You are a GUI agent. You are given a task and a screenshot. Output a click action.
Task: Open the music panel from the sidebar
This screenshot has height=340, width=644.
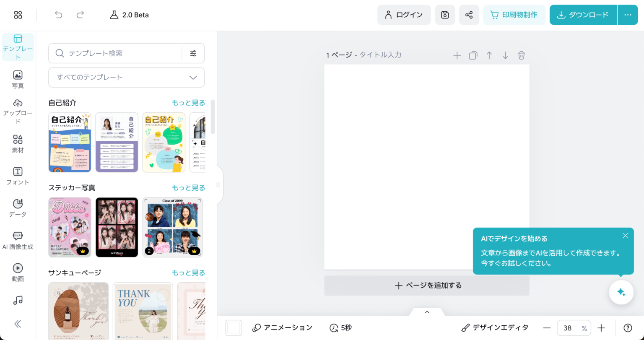18,300
